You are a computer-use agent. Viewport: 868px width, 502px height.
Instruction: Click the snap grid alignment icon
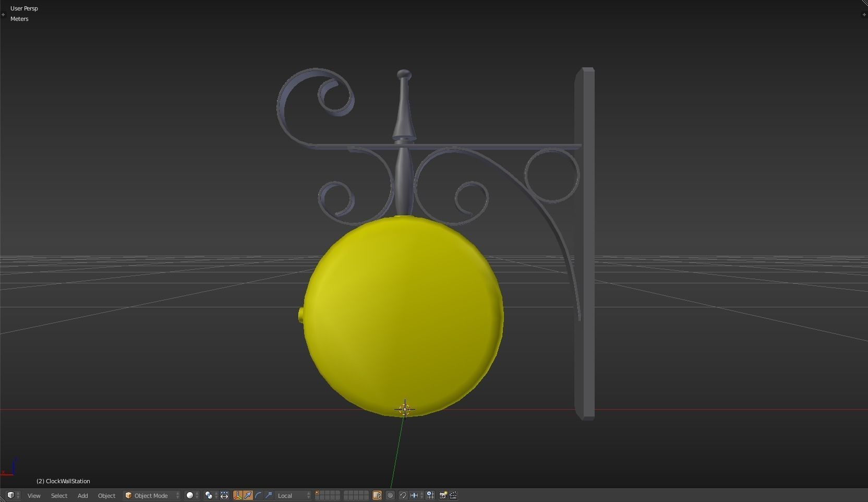430,495
